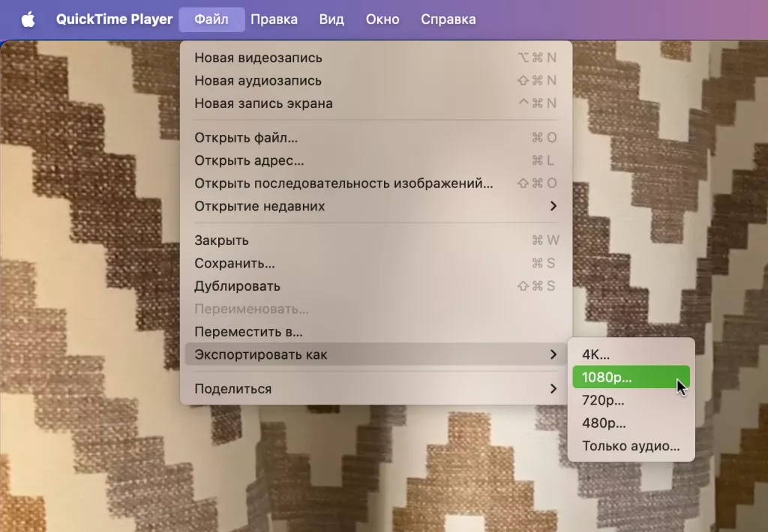This screenshot has width=768, height=532.
Task: Start a new audio recording via "Новая аудиозапись"
Action: 258,80
